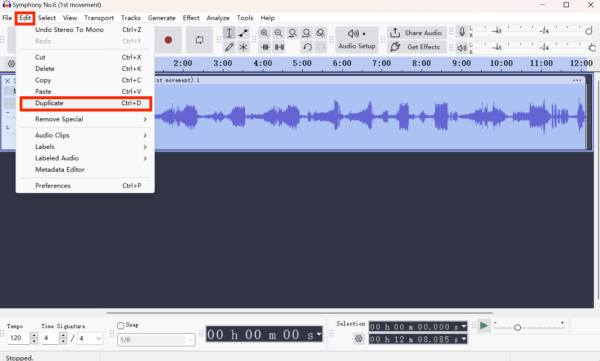Adjust the playback speed slider
Viewport: 600px width, 361px height.
click(x=517, y=328)
